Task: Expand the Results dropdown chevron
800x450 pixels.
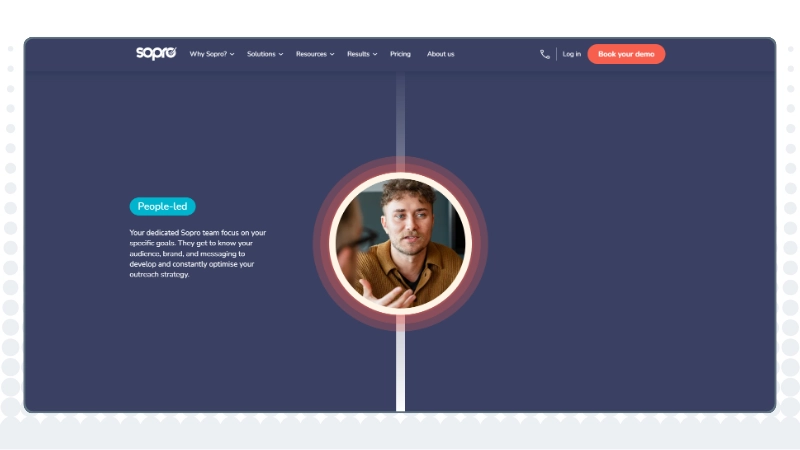Action: click(x=375, y=54)
